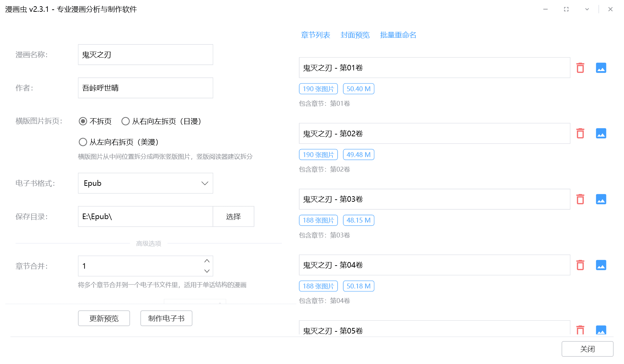Delete the 鬼灭之刃 - 第01卷 chapter
Viewport: 624px width, 364px height.
point(580,68)
